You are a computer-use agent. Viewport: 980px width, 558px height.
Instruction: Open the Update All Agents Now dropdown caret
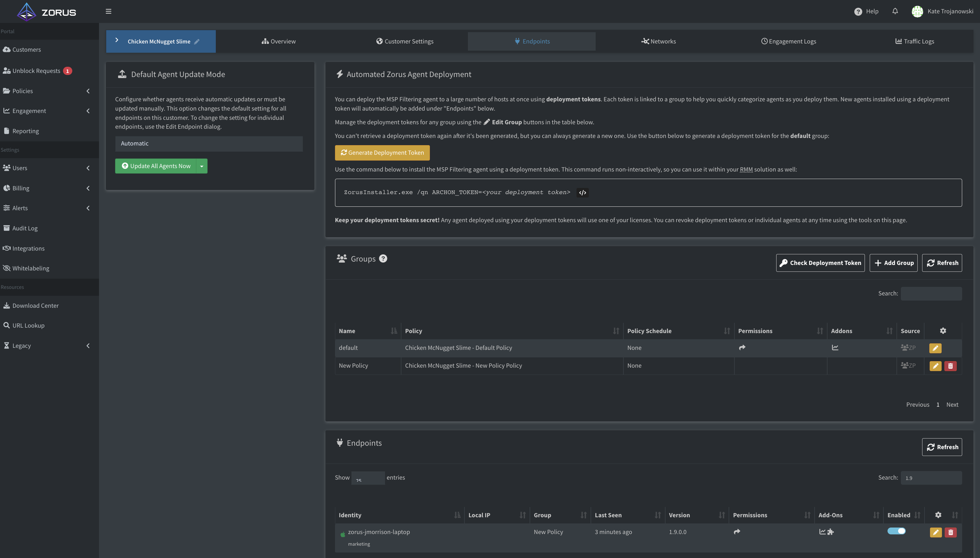pos(202,166)
